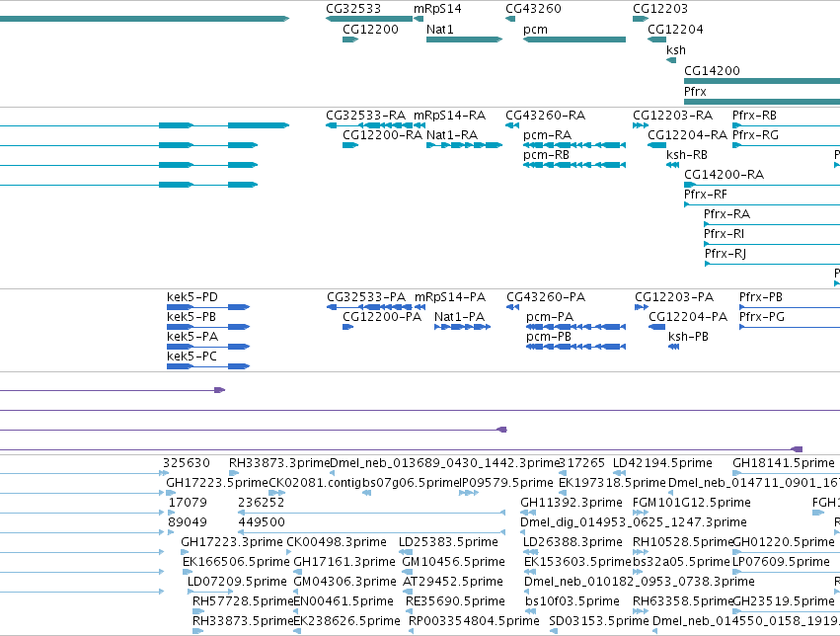Screen dimensions: 840x636
Task: Select the pcm-PB protein label
Action: click(x=549, y=337)
